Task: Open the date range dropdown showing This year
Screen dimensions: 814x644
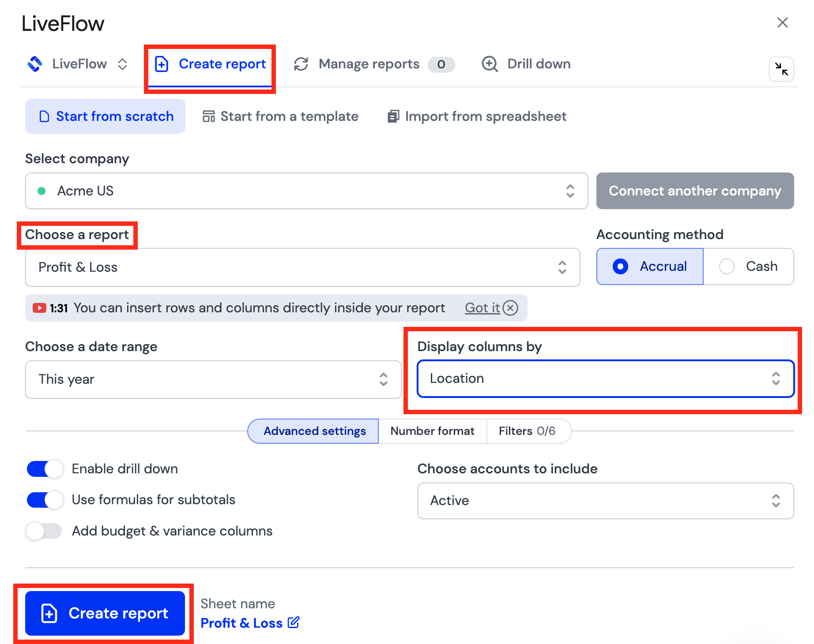Action: pyautogui.click(x=213, y=379)
